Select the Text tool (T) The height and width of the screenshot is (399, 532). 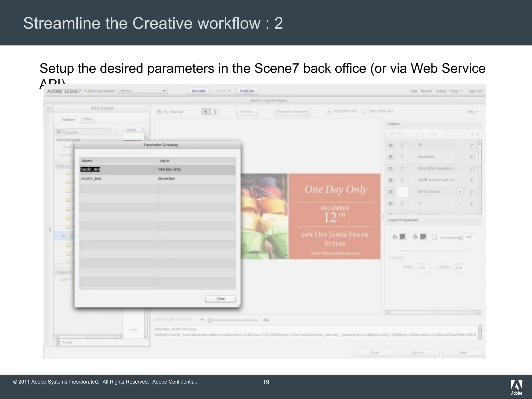point(215,112)
